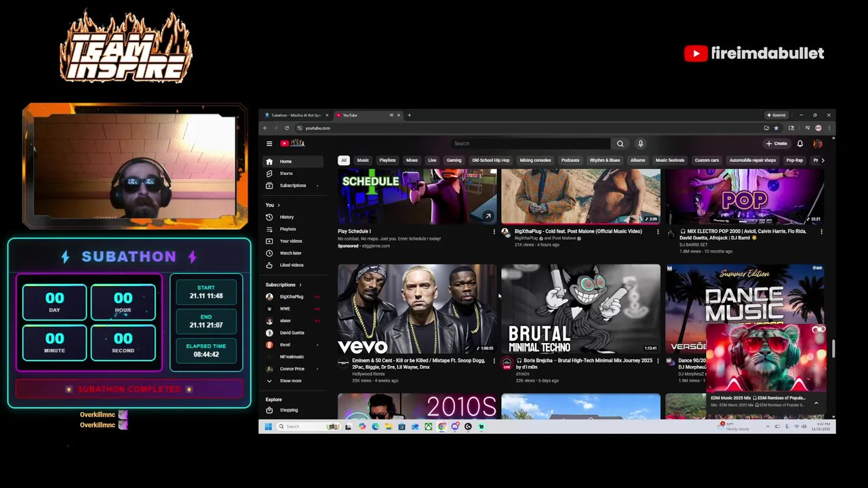
Task: Open David Guetta subscription channel
Action: tap(292, 333)
